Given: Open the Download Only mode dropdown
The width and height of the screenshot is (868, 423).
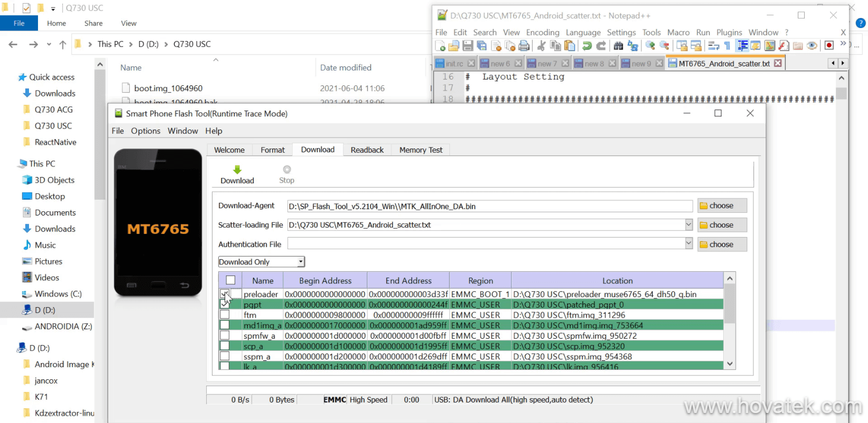Looking at the screenshot, I should (262, 262).
